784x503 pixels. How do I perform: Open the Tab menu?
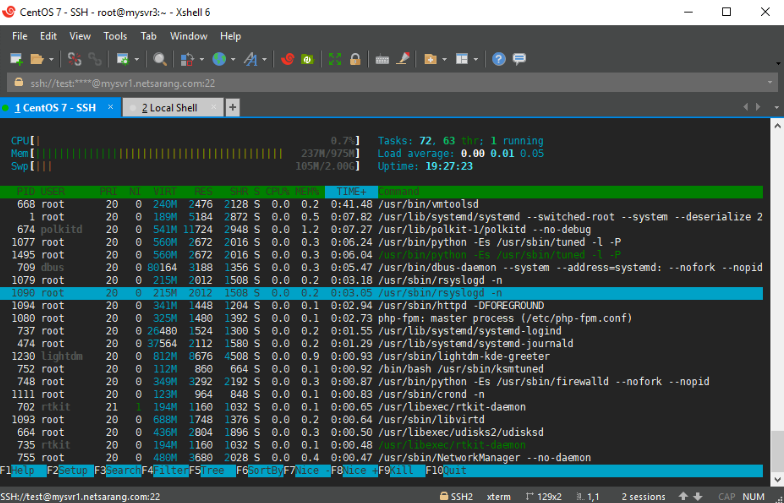click(148, 36)
